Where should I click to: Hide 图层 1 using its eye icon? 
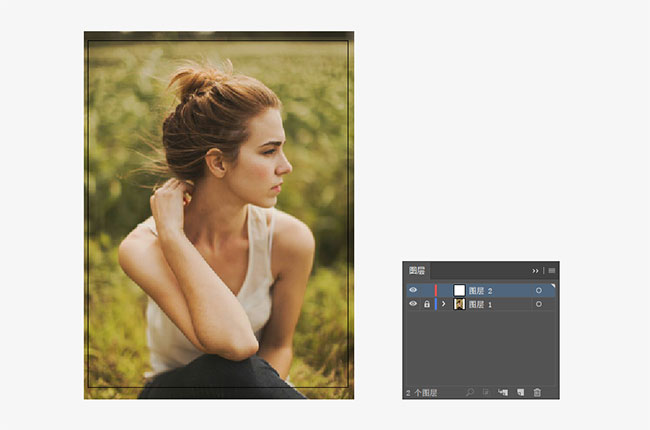(x=413, y=304)
